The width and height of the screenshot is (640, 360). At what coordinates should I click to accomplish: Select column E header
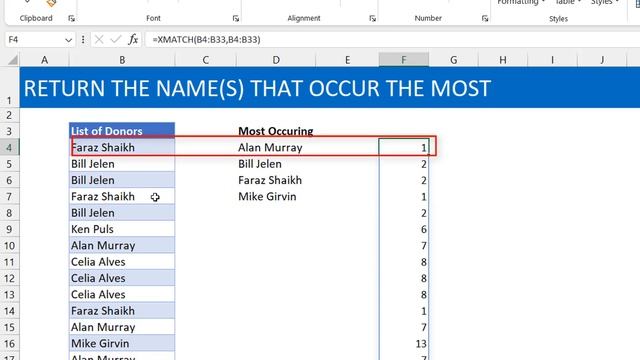[x=347, y=60]
